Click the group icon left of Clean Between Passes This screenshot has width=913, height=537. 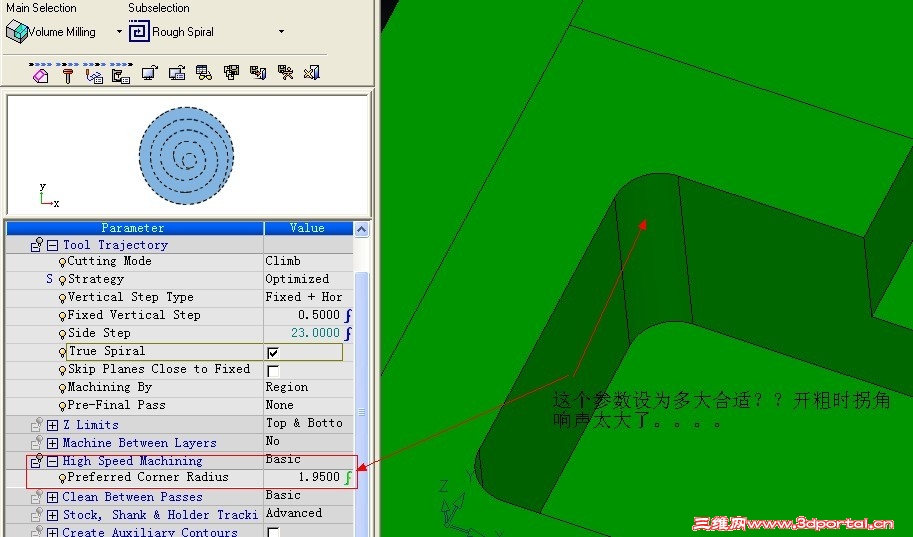[x=37, y=497]
